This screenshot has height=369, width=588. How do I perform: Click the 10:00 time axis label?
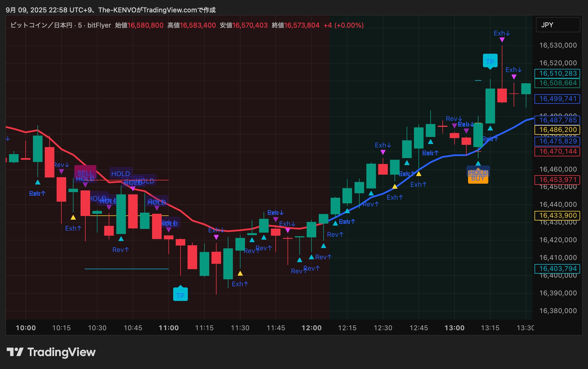pos(26,328)
